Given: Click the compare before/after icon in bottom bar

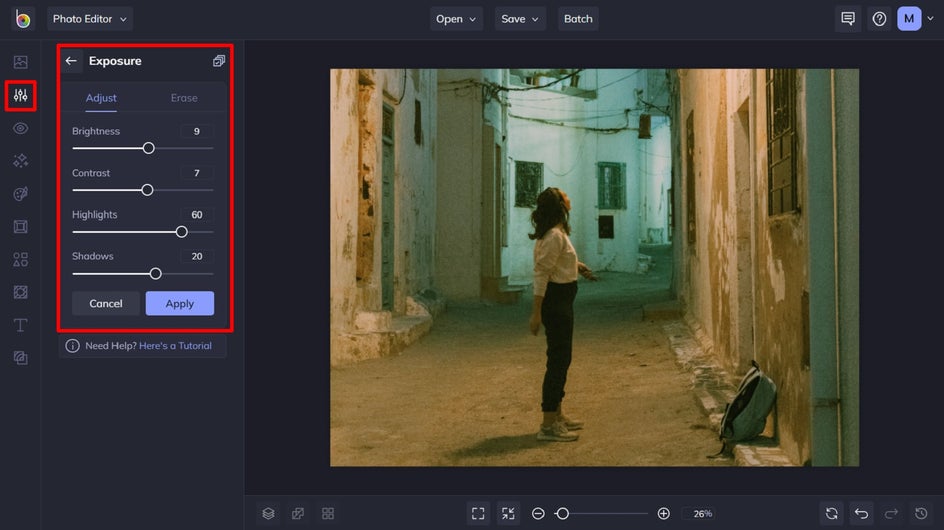Looking at the screenshot, I should coord(298,514).
